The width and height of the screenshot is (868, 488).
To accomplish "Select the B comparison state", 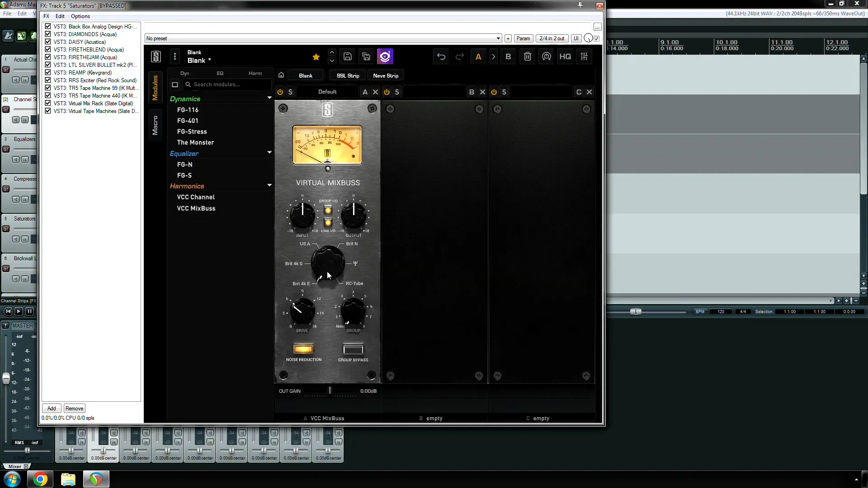I will (508, 57).
